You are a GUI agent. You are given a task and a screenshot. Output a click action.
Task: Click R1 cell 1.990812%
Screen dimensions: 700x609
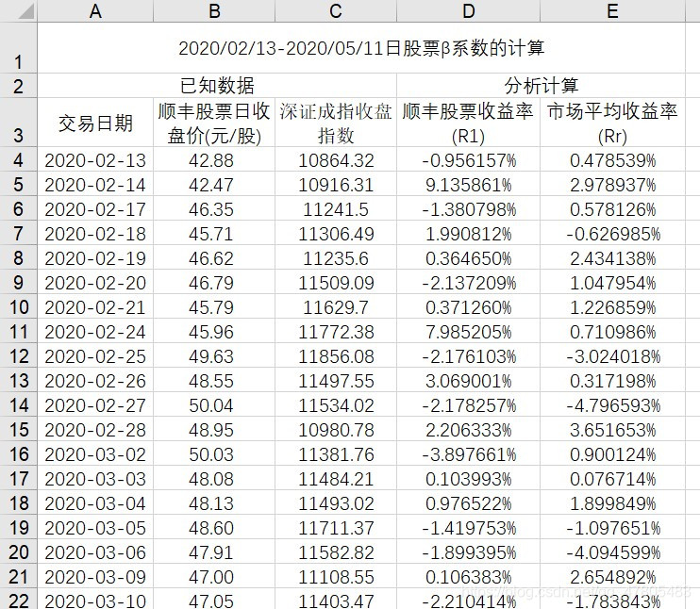[468, 233]
